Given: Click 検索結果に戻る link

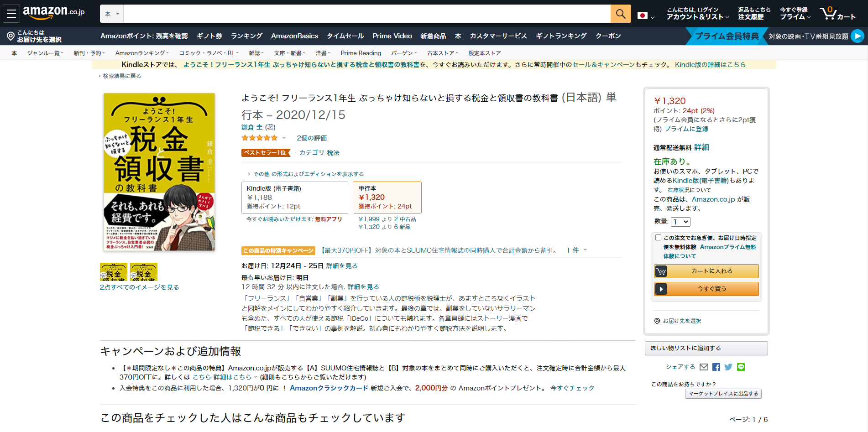Looking at the screenshot, I should [122, 76].
